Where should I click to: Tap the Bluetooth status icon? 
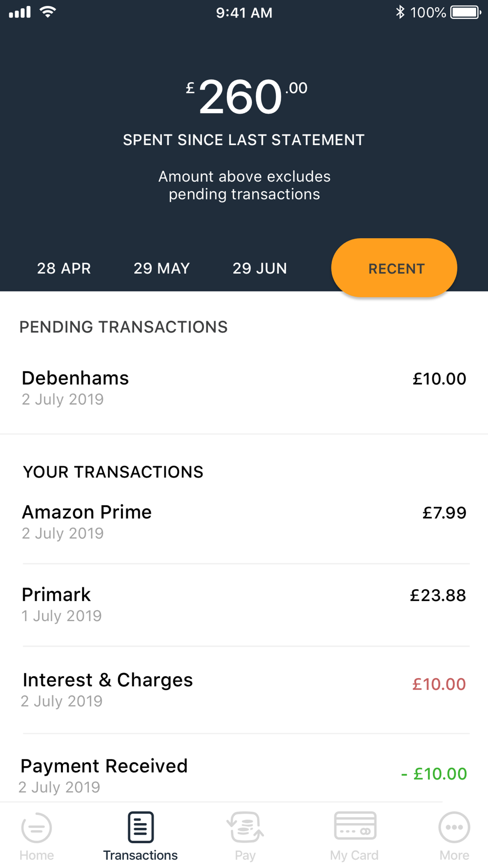[x=400, y=12]
